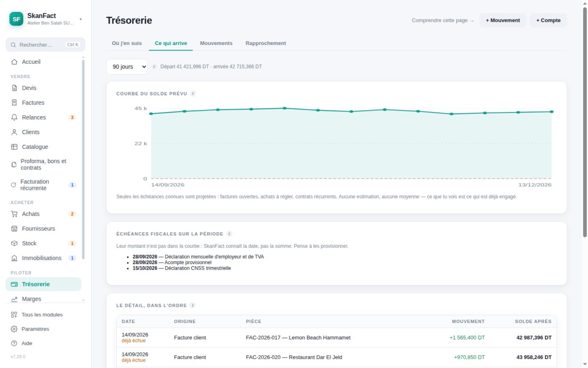Focus the Rechercher search field
The height and width of the screenshot is (368, 588).
click(x=45, y=45)
